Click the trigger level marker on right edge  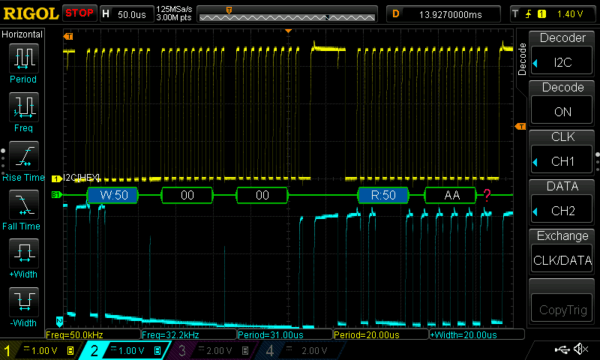(x=520, y=126)
